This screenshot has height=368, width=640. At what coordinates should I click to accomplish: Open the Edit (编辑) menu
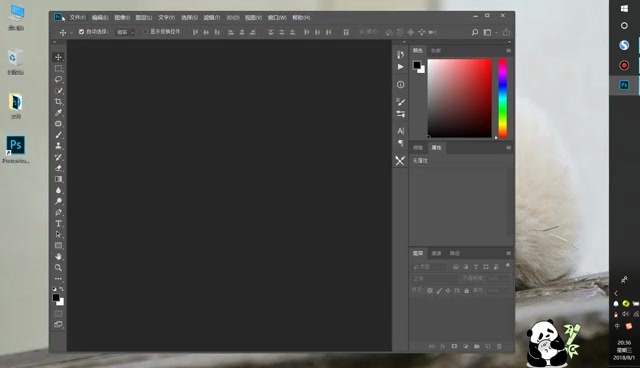100,18
